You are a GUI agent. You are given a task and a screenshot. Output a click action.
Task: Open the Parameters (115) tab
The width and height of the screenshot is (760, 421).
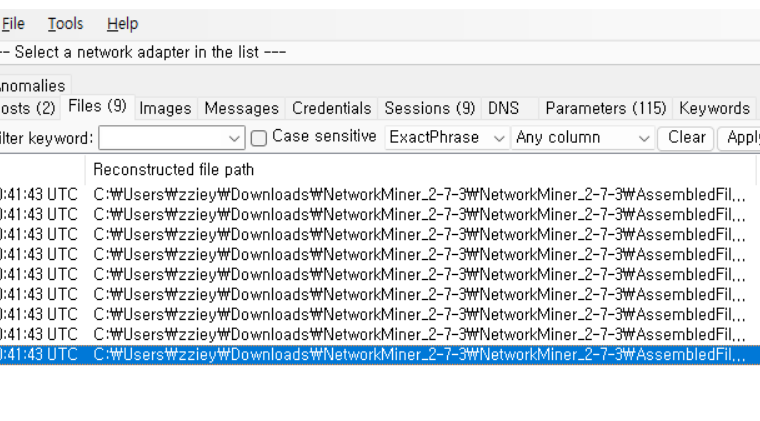(x=606, y=109)
